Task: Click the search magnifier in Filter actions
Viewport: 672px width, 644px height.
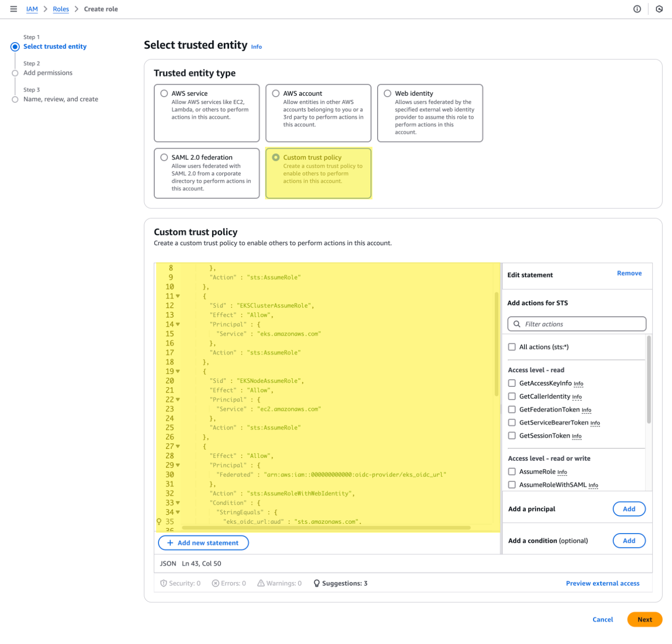Action: [517, 324]
